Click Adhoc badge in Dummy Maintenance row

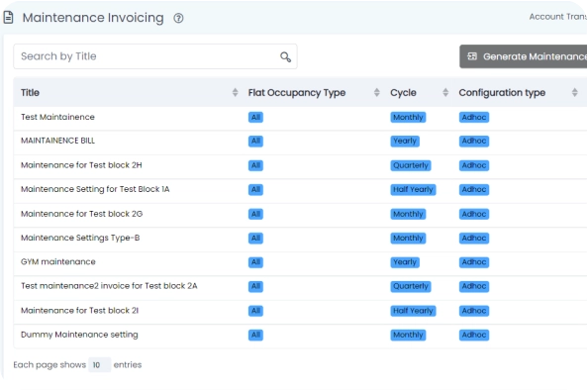point(474,335)
